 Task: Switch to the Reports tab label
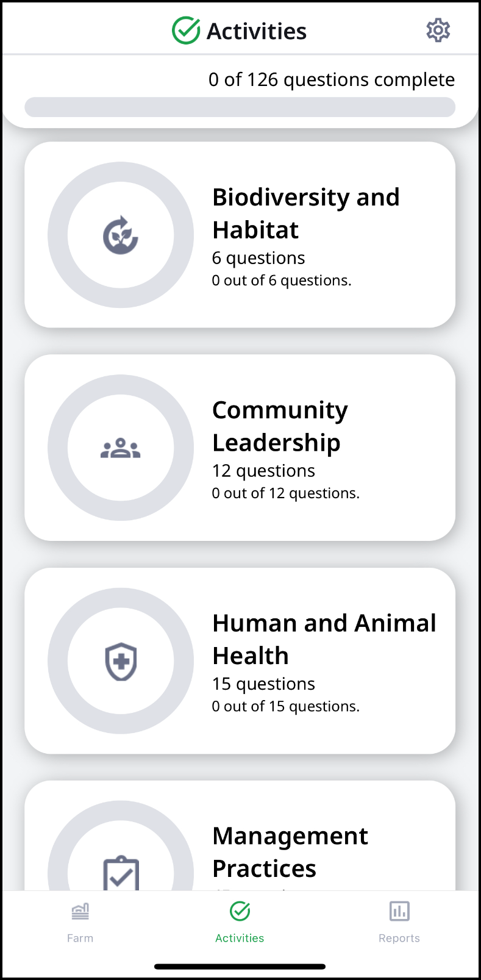[399, 938]
